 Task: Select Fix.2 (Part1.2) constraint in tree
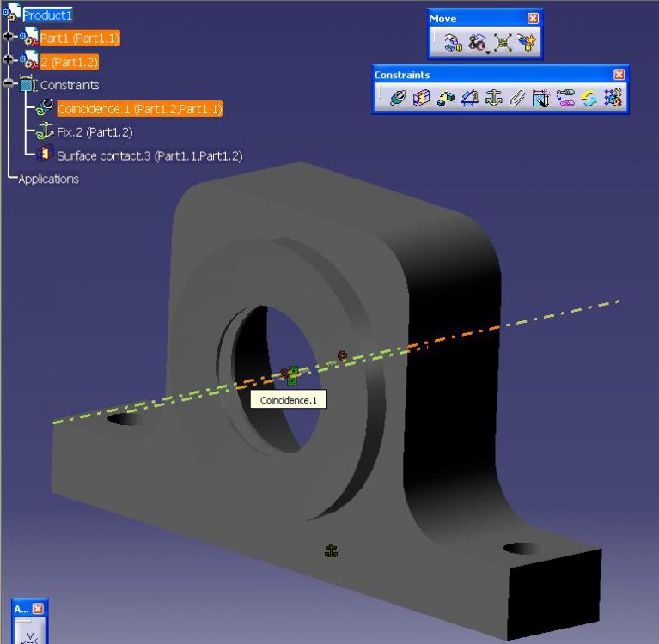95,132
